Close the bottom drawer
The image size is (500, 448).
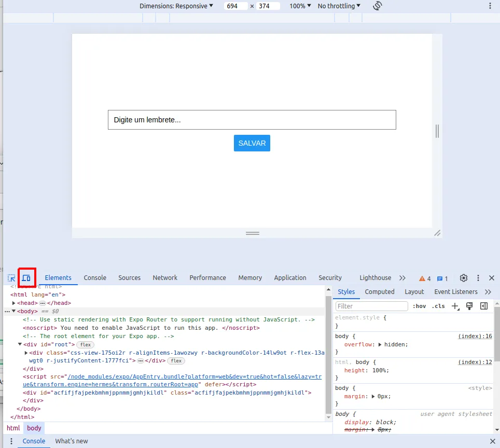tap(493, 441)
